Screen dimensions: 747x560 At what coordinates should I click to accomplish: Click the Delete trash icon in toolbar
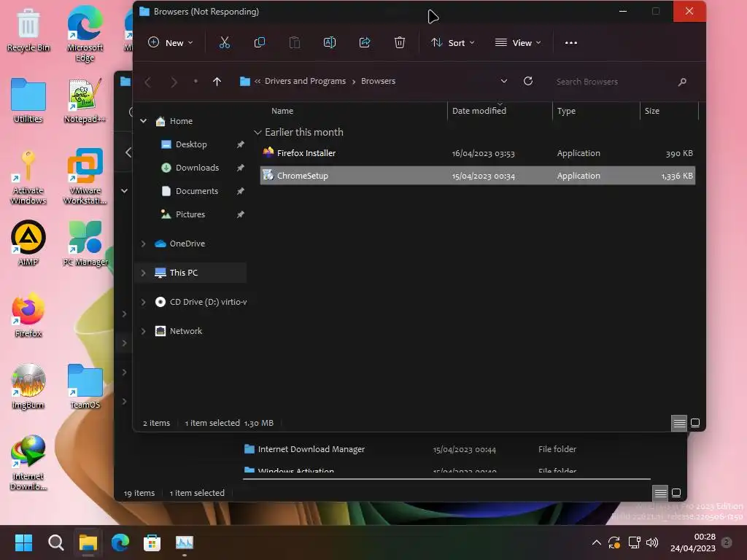tap(400, 43)
